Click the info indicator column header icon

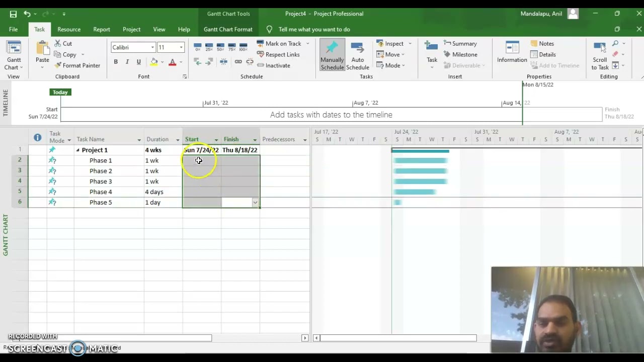click(38, 137)
